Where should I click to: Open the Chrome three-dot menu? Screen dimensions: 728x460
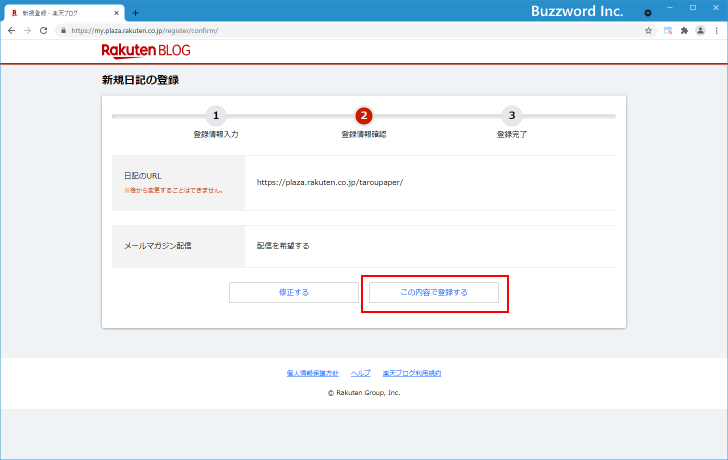pyautogui.click(x=716, y=31)
